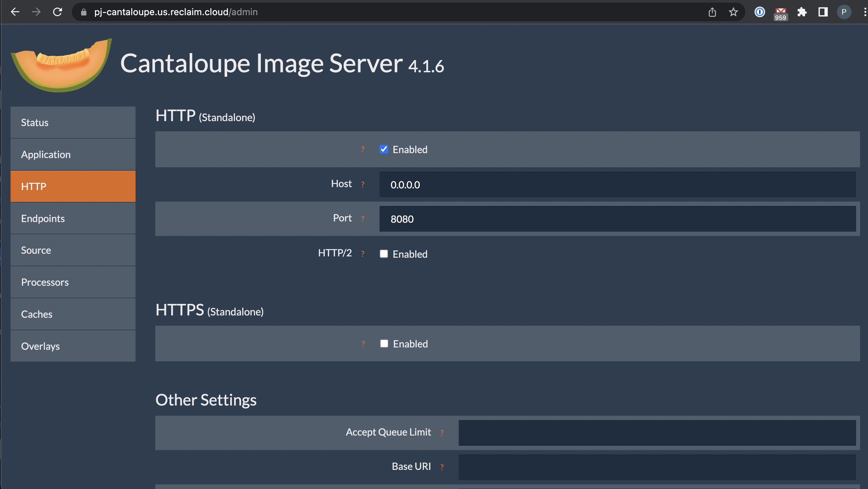
Task: Go back with the browser arrow
Action: [x=15, y=12]
